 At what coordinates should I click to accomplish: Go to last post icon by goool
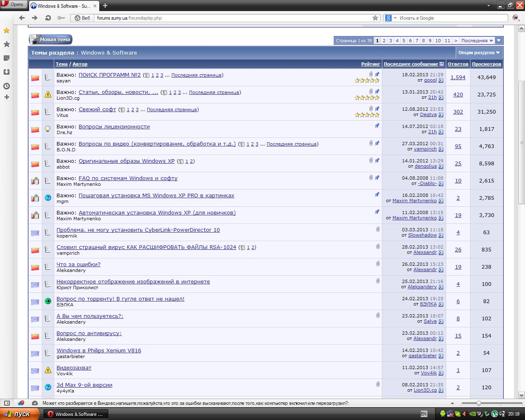(441, 80)
